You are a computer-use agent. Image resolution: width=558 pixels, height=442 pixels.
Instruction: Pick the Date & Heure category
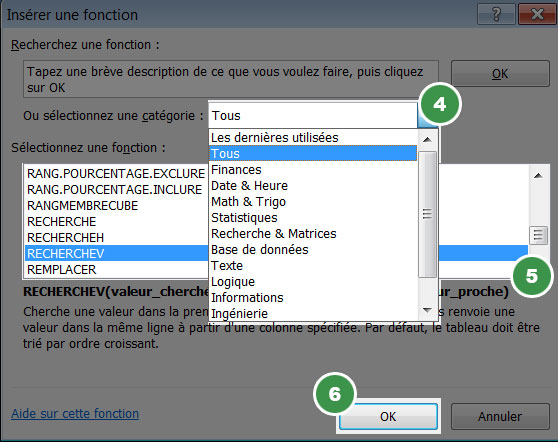[x=313, y=186]
